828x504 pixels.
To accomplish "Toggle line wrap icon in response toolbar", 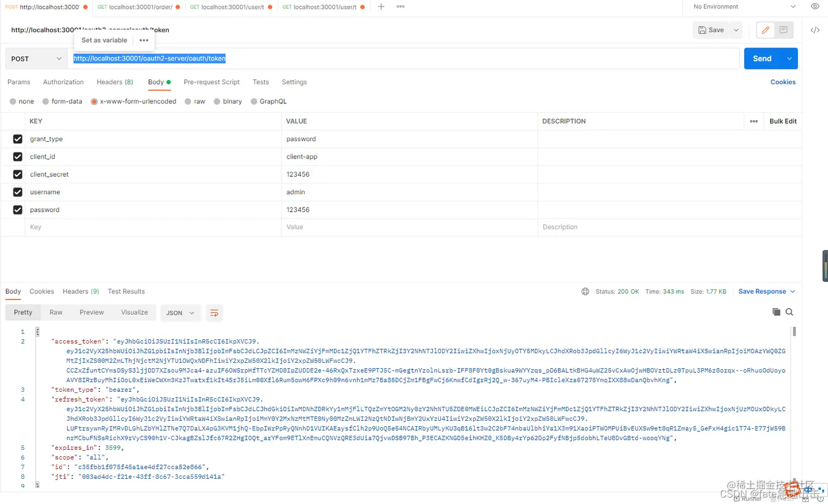I will (214, 313).
